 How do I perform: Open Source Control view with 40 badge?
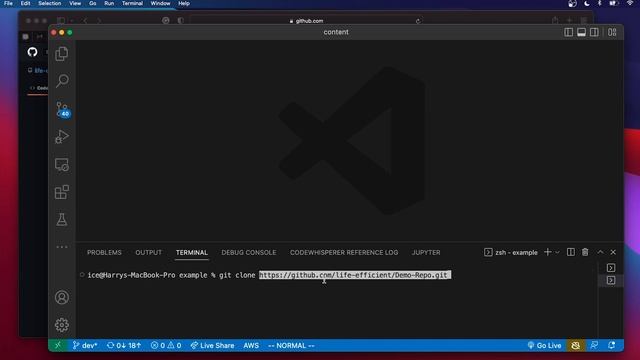(63, 109)
